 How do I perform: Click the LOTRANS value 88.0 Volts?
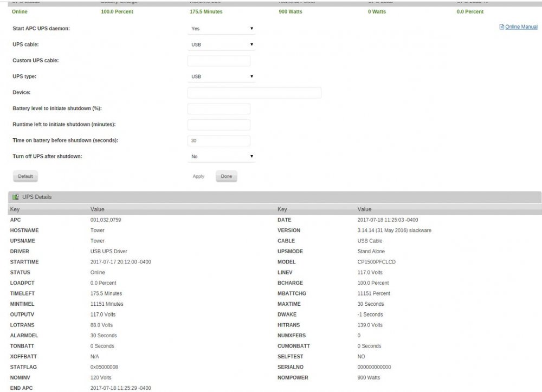[101, 325]
